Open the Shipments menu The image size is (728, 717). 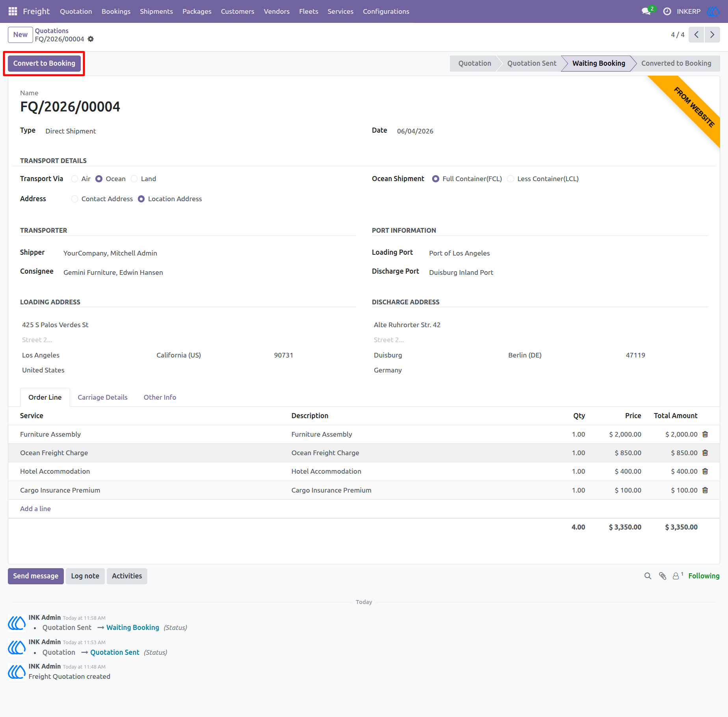[156, 11]
